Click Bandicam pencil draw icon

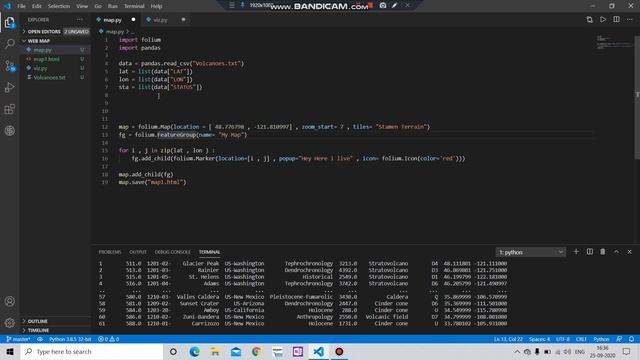click(x=395, y=6)
